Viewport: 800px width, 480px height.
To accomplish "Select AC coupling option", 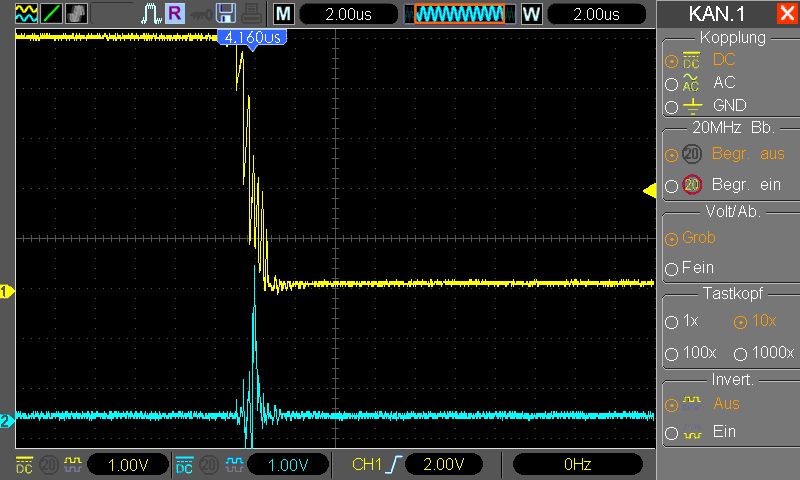I will tap(671, 84).
